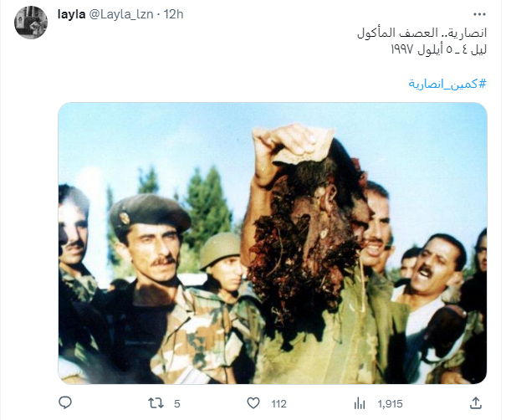Screen dimensions: 511x420
Task: Like the tweet with the heart icon
Action: coord(253,403)
